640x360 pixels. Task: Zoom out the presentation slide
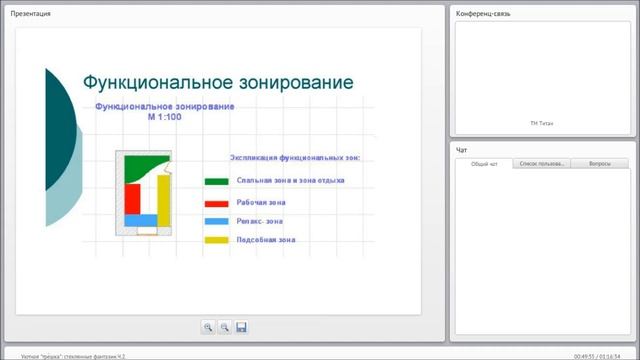tap(224, 327)
